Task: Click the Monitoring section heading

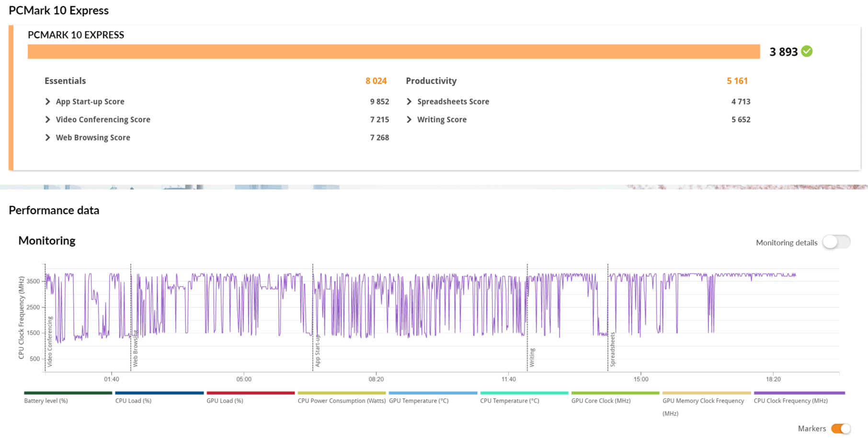Action: (47, 241)
